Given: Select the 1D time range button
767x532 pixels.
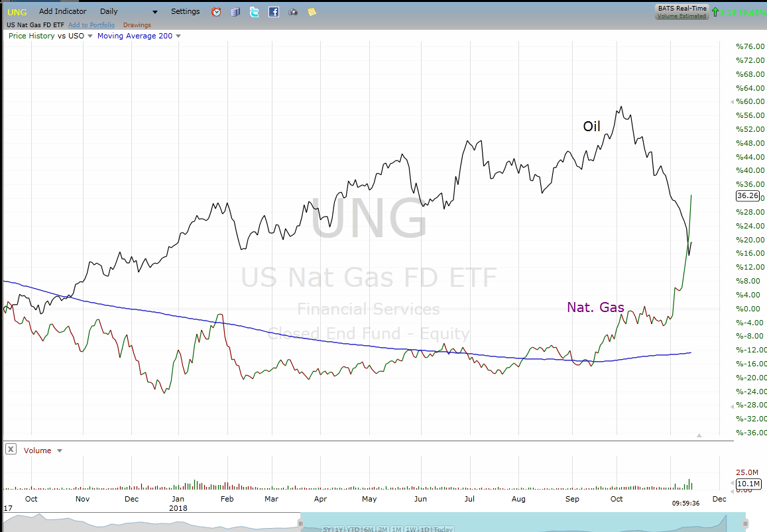Looking at the screenshot, I should 425,529.
